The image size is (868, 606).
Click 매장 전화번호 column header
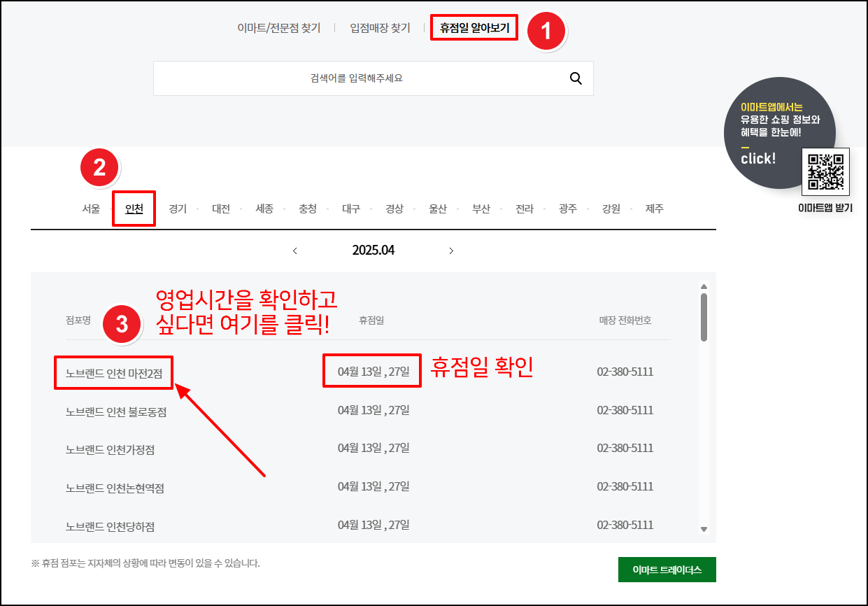tap(625, 320)
